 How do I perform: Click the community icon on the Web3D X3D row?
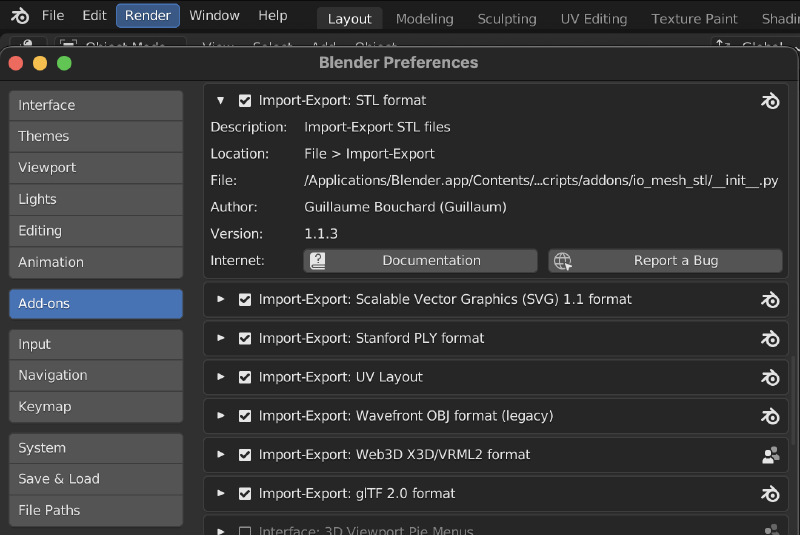770,455
